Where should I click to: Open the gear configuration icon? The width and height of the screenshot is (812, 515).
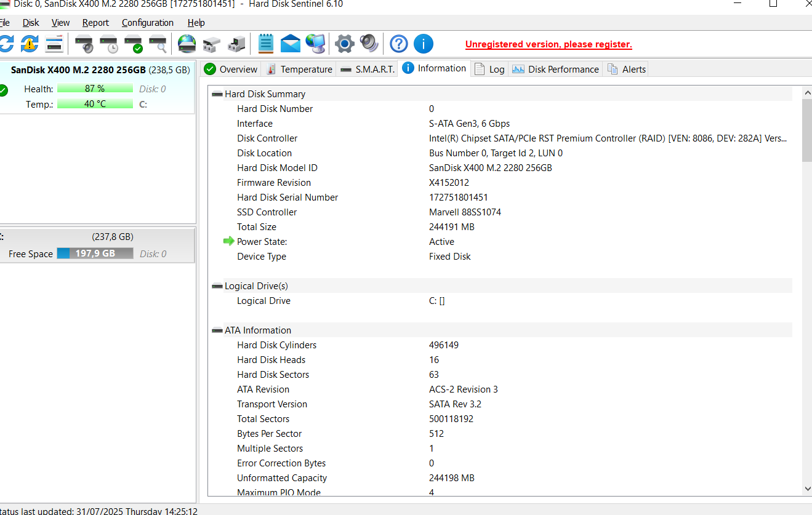pos(344,44)
